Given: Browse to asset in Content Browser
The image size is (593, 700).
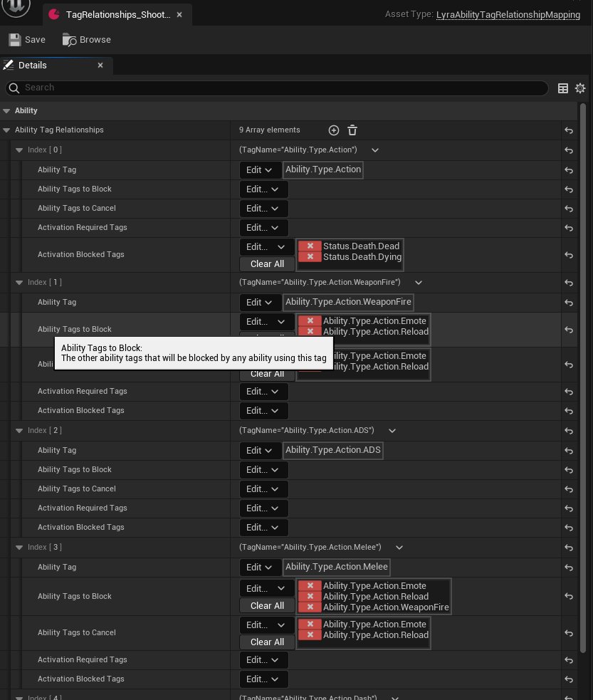Looking at the screenshot, I should pos(87,40).
